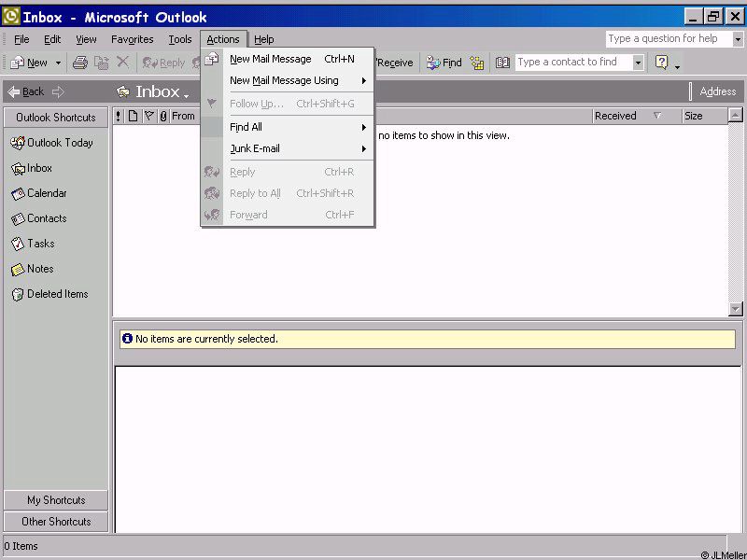Switch to Other Shortcuts group

[56, 522]
